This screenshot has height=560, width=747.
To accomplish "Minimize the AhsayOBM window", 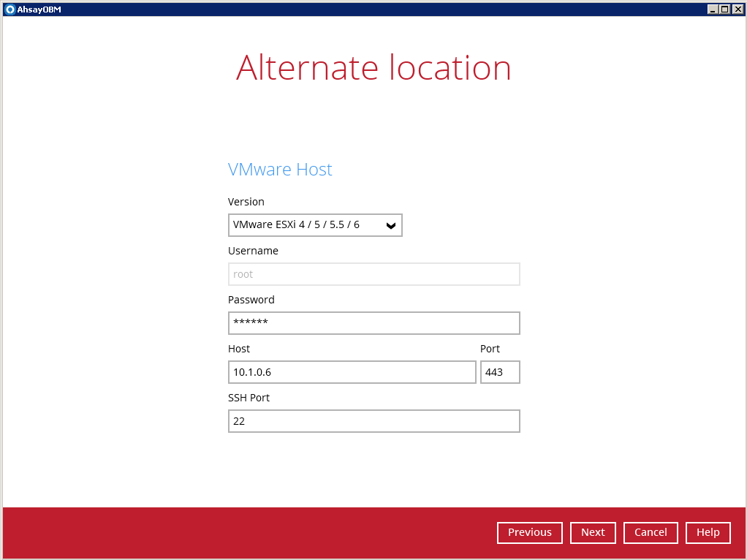I will click(713, 9).
